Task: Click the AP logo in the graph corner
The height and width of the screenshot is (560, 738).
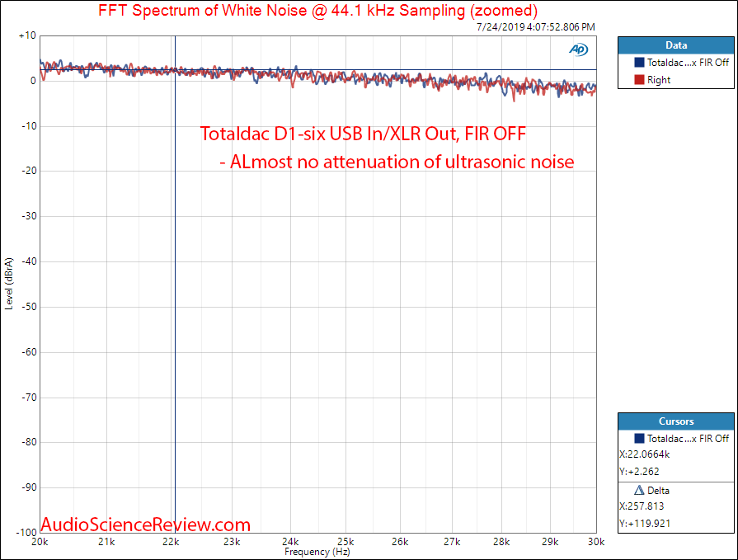Action: click(x=579, y=49)
